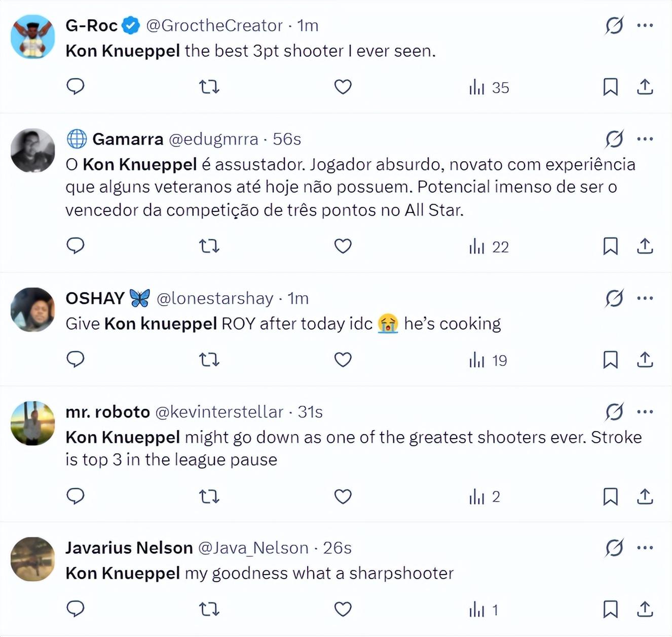The height and width of the screenshot is (637, 672).
Task: Open Grok explain icon on G-Roc's tweet
Action: click(x=614, y=25)
